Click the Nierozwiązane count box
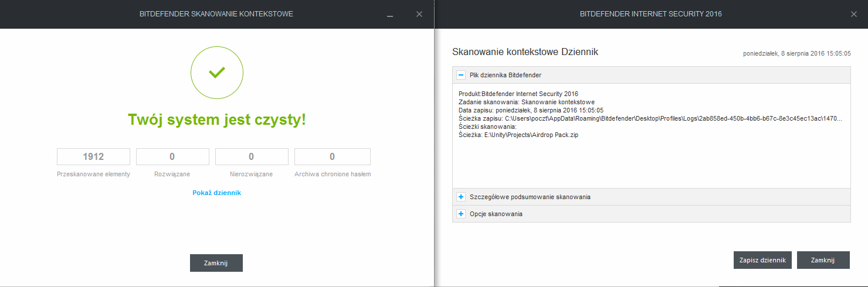Viewport: 868px width, 287px height. click(252, 156)
